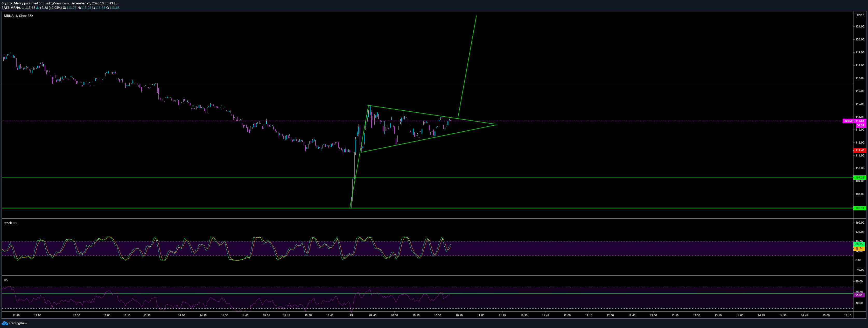
Task: Click the 116.00 price axis label
Action: pyautogui.click(x=860, y=91)
